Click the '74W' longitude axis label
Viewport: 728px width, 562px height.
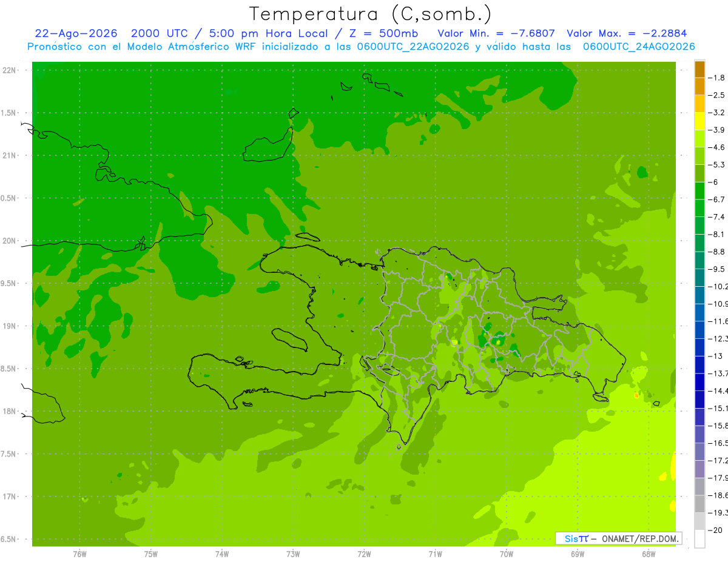pos(222,554)
